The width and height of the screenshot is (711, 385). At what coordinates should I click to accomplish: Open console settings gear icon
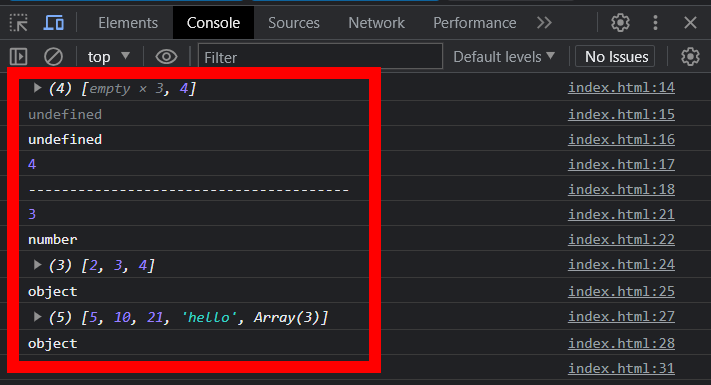pos(690,57)
